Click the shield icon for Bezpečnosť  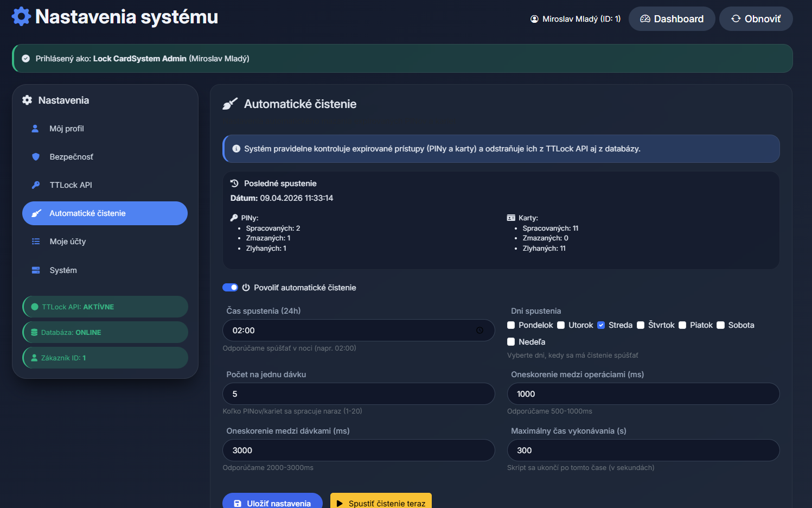[36, 157]
